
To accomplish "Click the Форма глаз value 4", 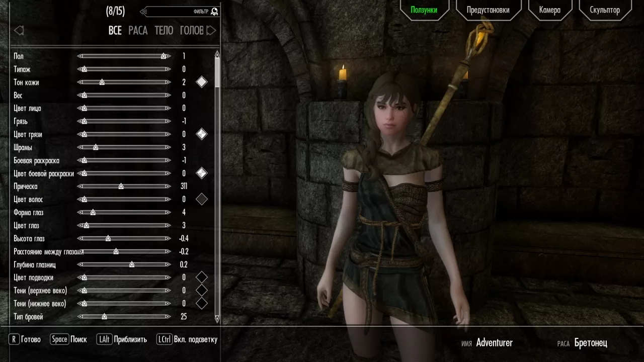I will point(184,212).
